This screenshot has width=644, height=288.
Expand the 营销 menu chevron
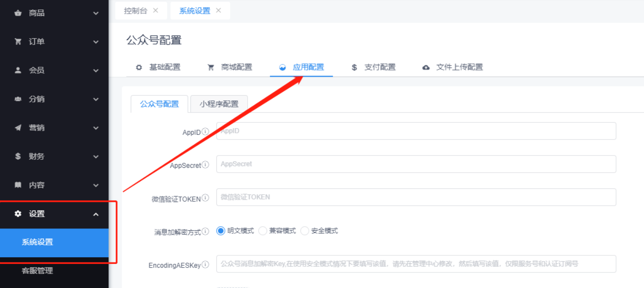[x=96, y=128]
